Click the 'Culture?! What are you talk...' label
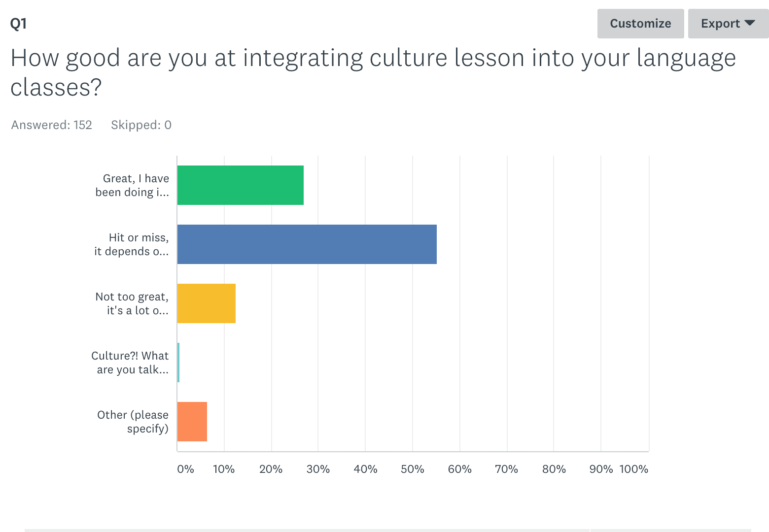Image resolution: width=769 pixels, height=532 pixels. click(130, 363)
